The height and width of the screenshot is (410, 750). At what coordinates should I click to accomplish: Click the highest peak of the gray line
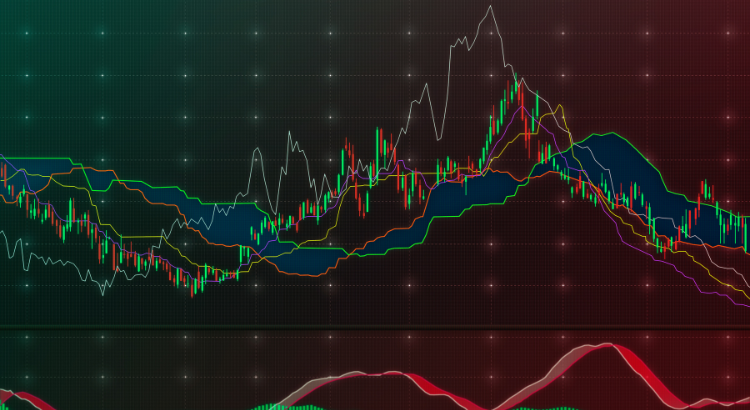(x=490, y=7)
